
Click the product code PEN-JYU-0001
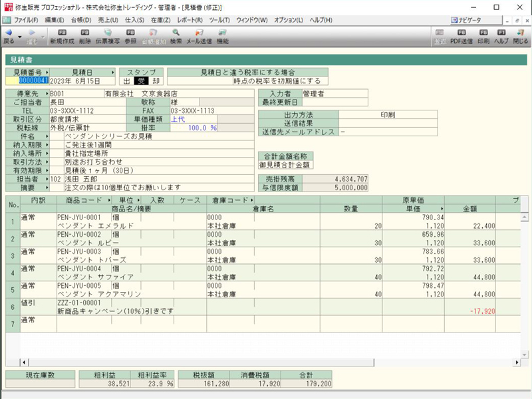[78, 217]
